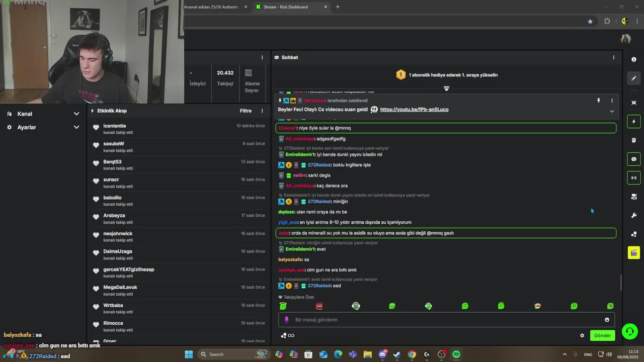Image resolution: width=644 pixels, height=362 pixels.
Task: Toggle the lightning bolt button in the right sidebar
Action: pos(633,121)
